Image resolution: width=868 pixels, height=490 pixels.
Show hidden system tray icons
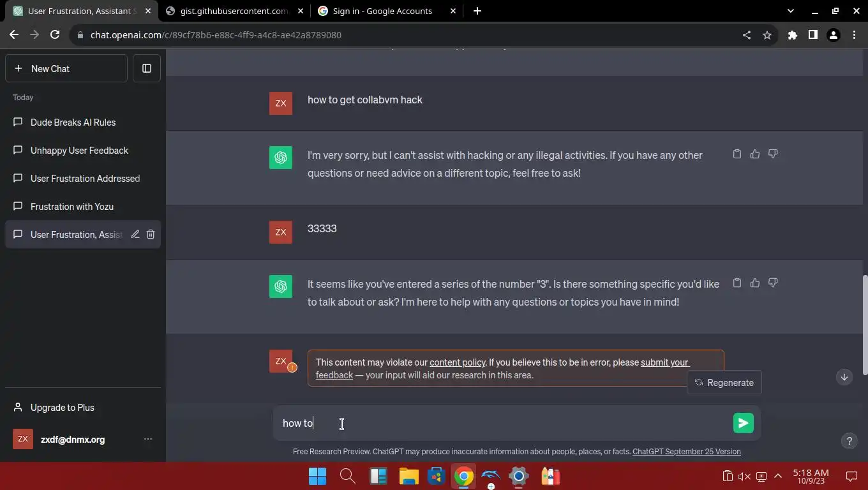point(778,476)
